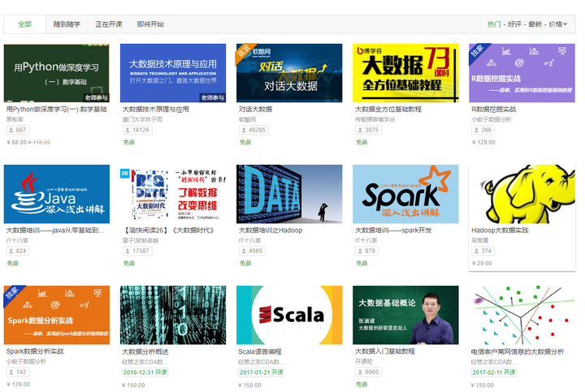This screenshot has width=585, height=392.
Task: Open the Java 深入浅出讲解 thumbnail
Action: tap(57, 194)
